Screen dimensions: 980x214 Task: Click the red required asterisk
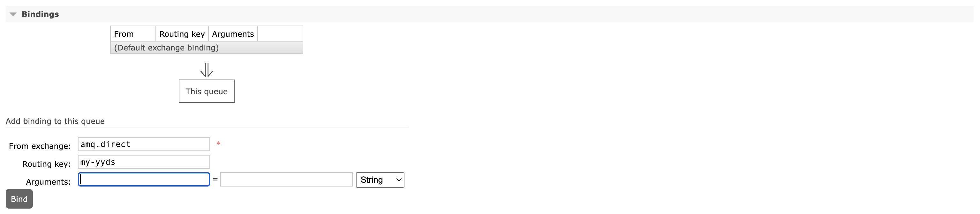point(218,143)
